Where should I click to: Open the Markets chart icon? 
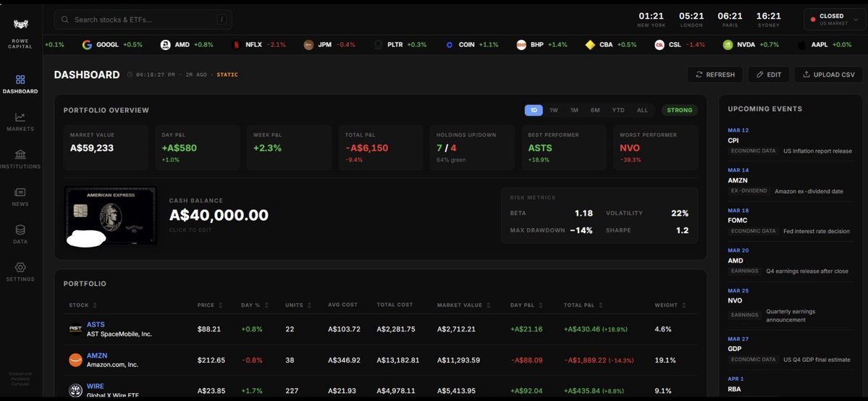[x=20, y=117]
